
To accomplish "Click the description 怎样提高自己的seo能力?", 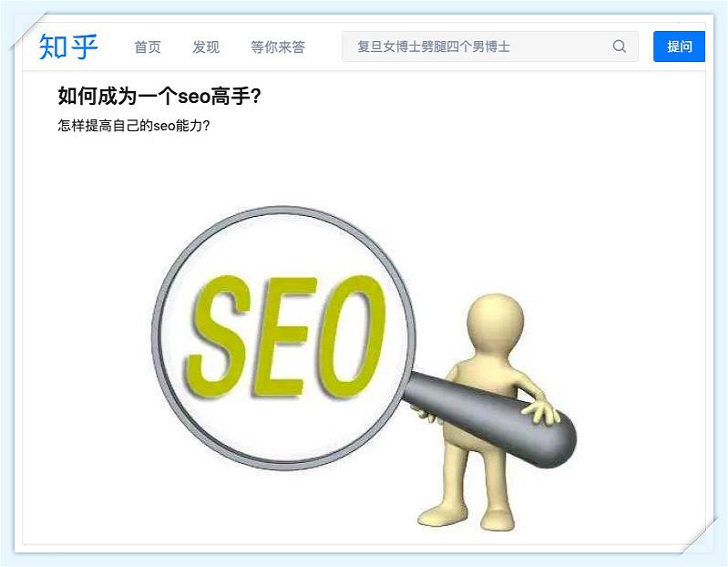I will coord(134,126).
